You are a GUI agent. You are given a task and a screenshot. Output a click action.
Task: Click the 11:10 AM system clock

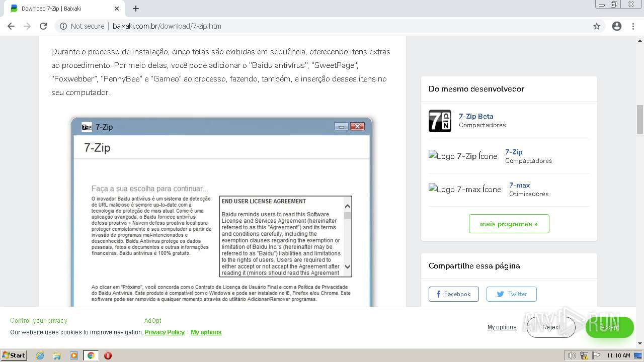618,355
